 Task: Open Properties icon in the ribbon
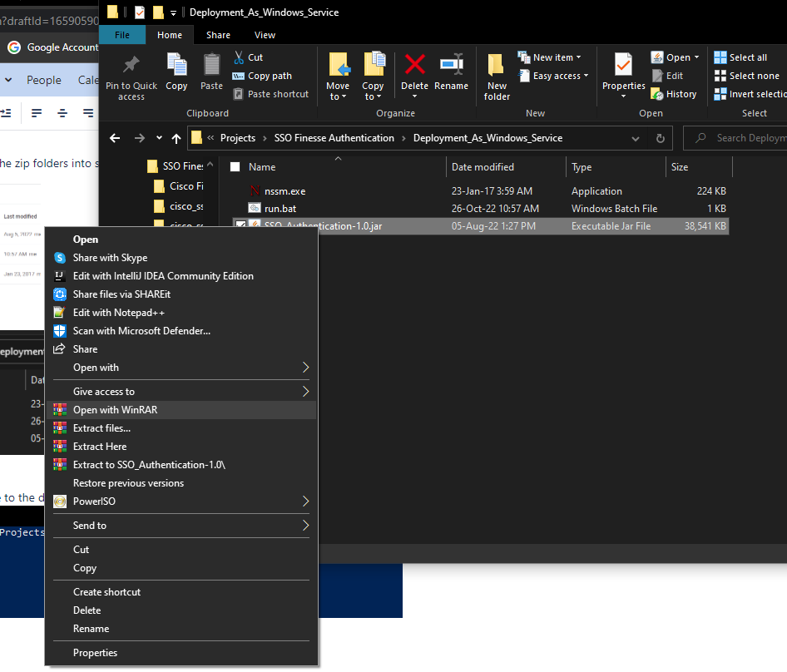coord(623,67)
